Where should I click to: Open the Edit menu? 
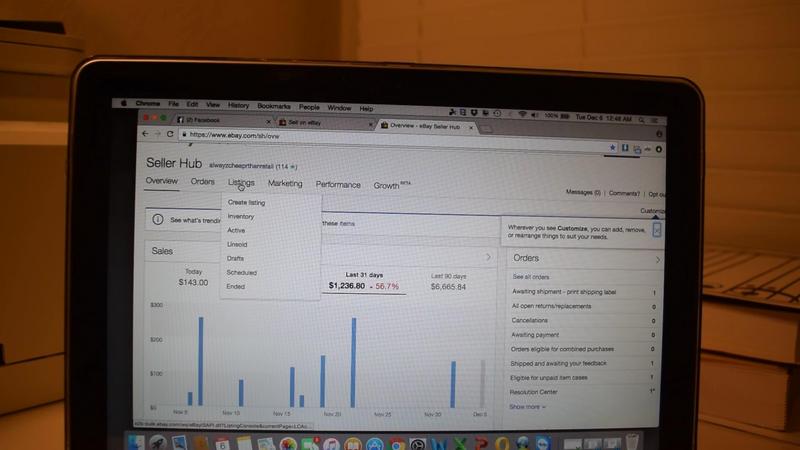192,104
